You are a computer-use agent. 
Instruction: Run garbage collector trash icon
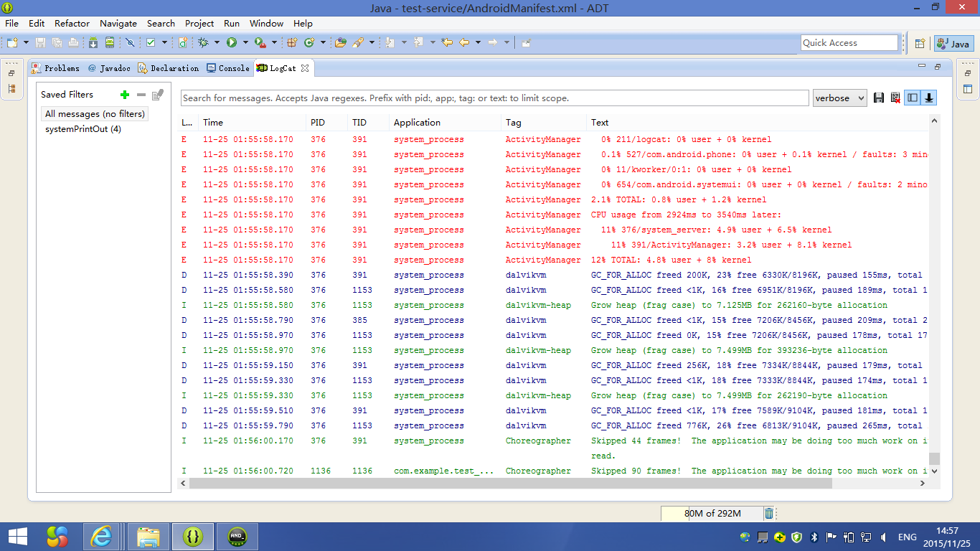coord(769,514)
